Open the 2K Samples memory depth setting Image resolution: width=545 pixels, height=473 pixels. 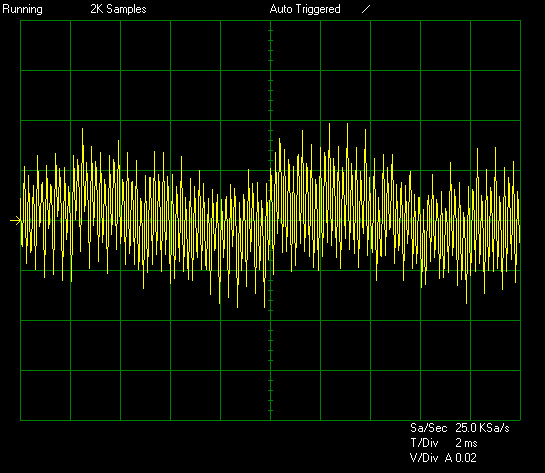[118, 9]
